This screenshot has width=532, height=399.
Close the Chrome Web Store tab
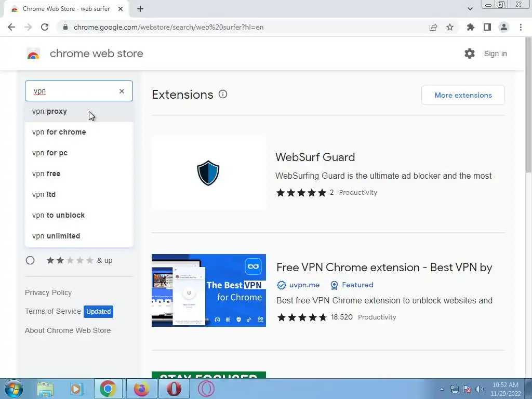pyautogui.click(x=121, y=9)
